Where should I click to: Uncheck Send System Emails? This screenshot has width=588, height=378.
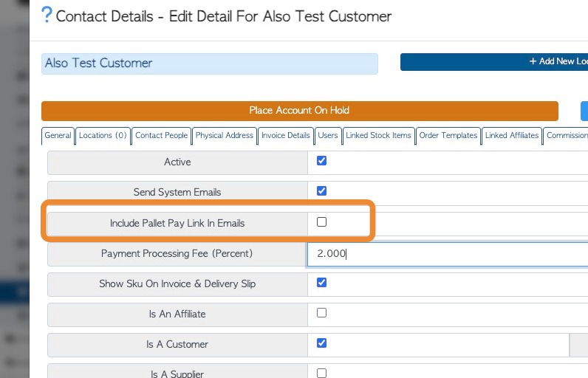coord(321,191)
